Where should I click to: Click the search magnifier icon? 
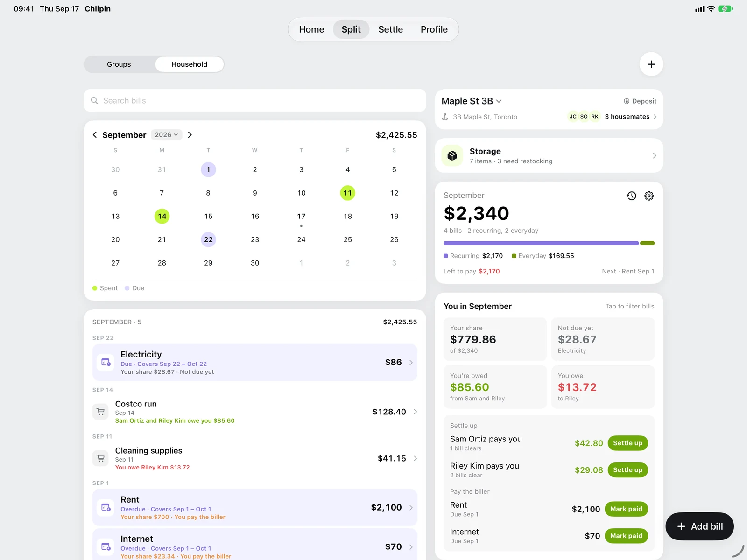click(94, 100)
